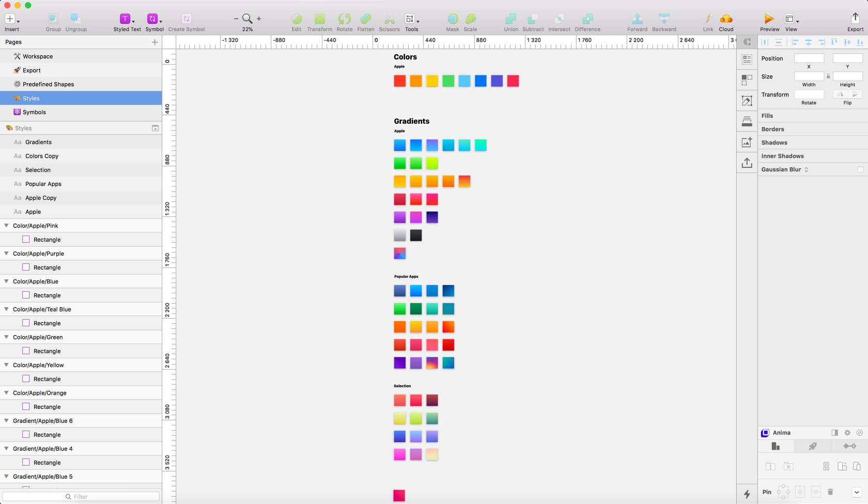This screenshot has height=504, width=868.
Task: Select the Mask tool in toolbar
Action: pyautogui.click(x=452, y=20)
